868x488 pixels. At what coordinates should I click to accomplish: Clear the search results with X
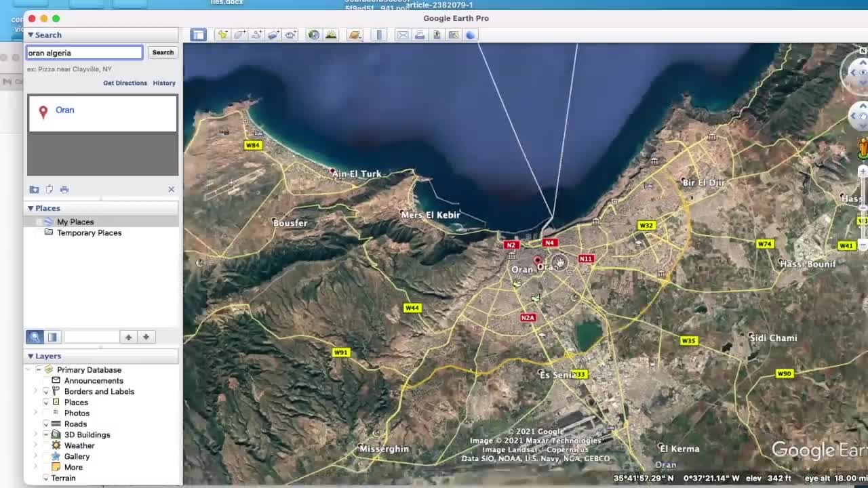171,189
